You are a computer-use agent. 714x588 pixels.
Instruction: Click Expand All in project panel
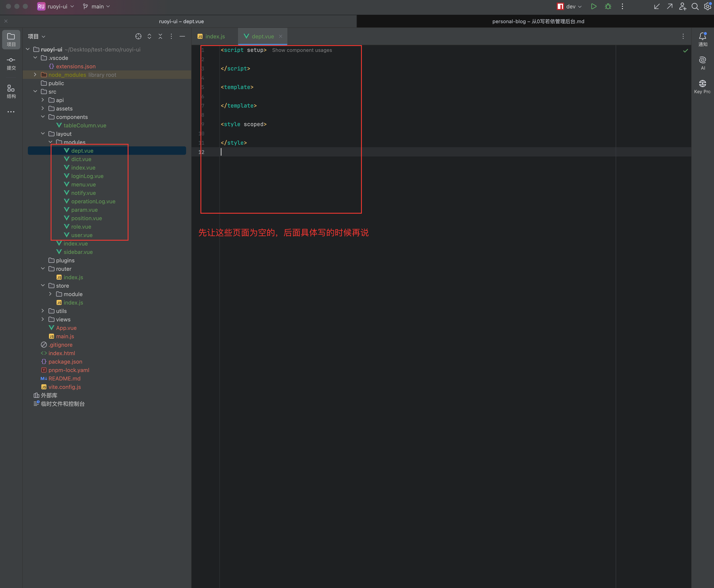149,36
